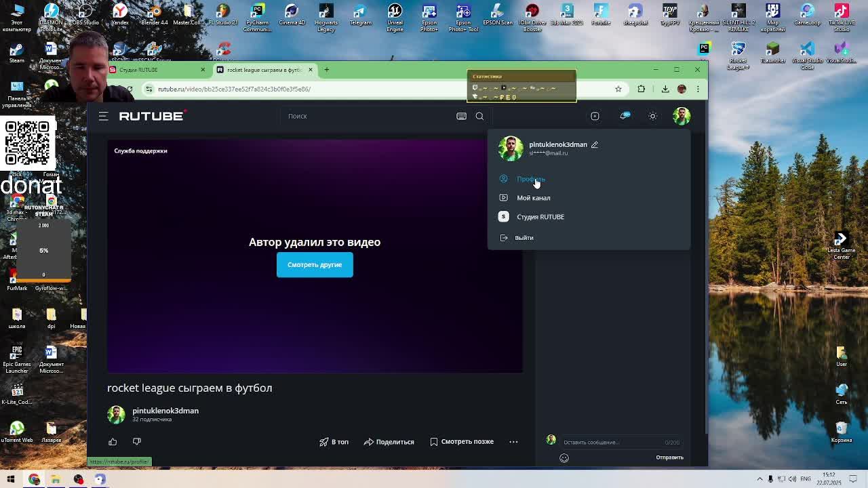
Task: Open a new browser tab
Action: click(x=326, y=70)
